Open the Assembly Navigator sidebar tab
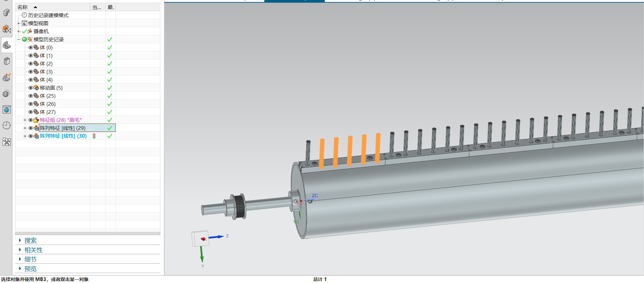 pyautogui.click(x=6, y=13)
